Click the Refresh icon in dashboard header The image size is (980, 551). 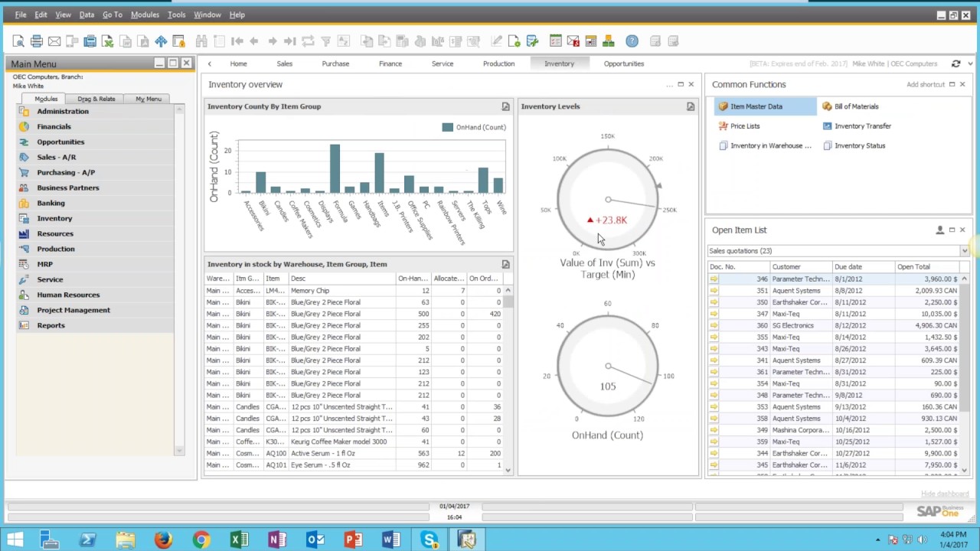click(955, 64)
